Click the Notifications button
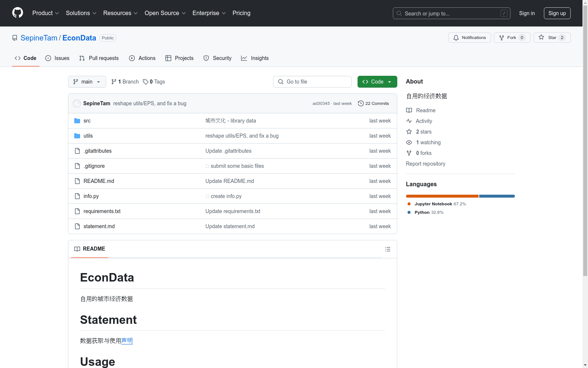The height and width of the screenshot is (368, 588). click(470, 38)
